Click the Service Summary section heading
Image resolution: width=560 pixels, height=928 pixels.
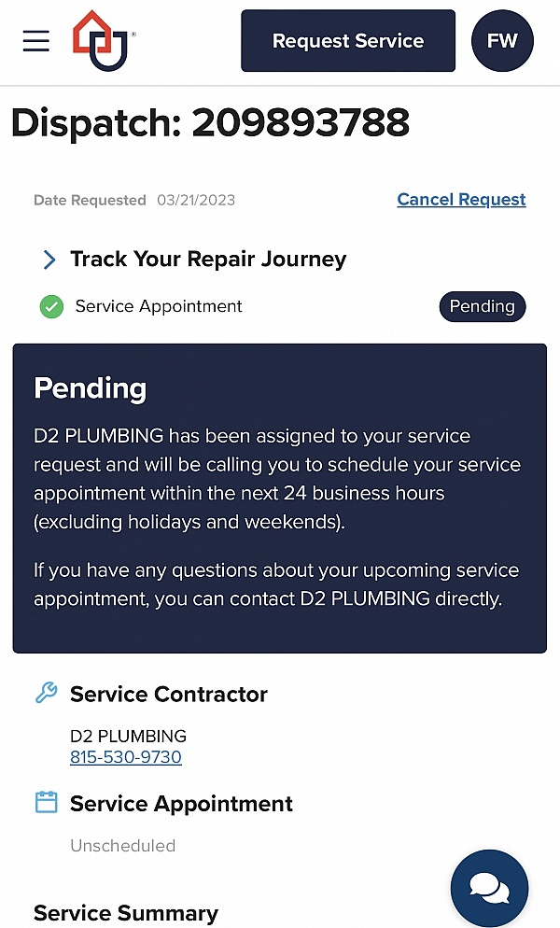(126, 913)
